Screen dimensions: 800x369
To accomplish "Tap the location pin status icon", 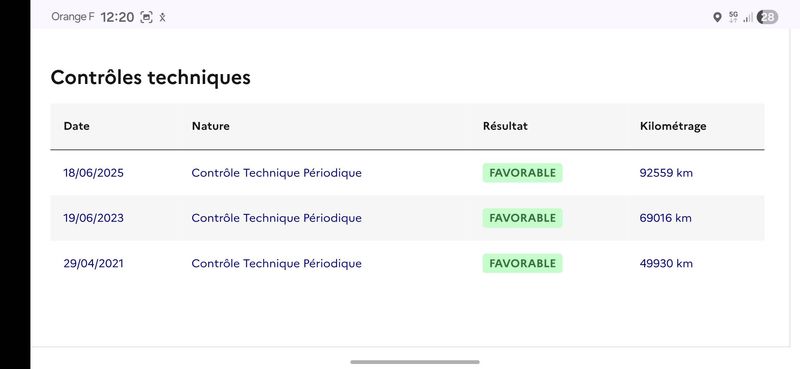I will pyautogui.click(x=717, y=17).
